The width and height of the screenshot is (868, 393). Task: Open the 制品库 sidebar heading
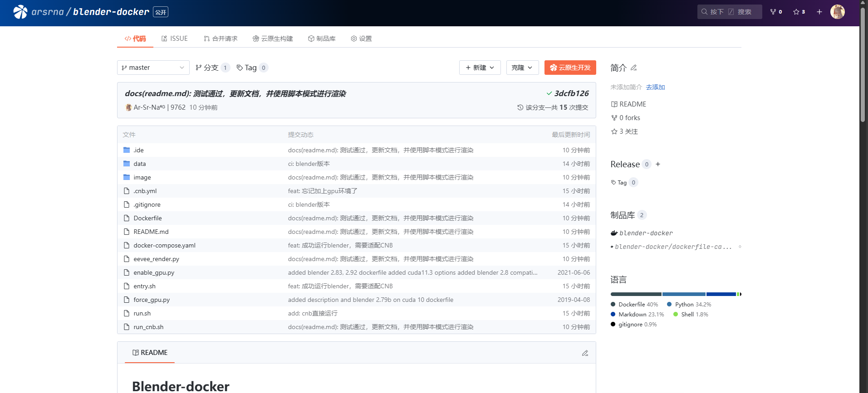pyautogui.click(x=623, y=215)
